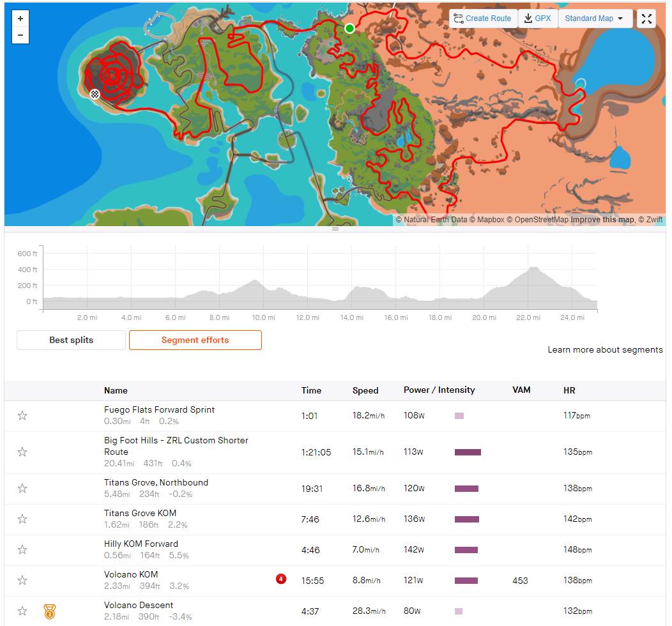
Task: Click the bronze medal icon for Volcano Descent
Action: 50,611
